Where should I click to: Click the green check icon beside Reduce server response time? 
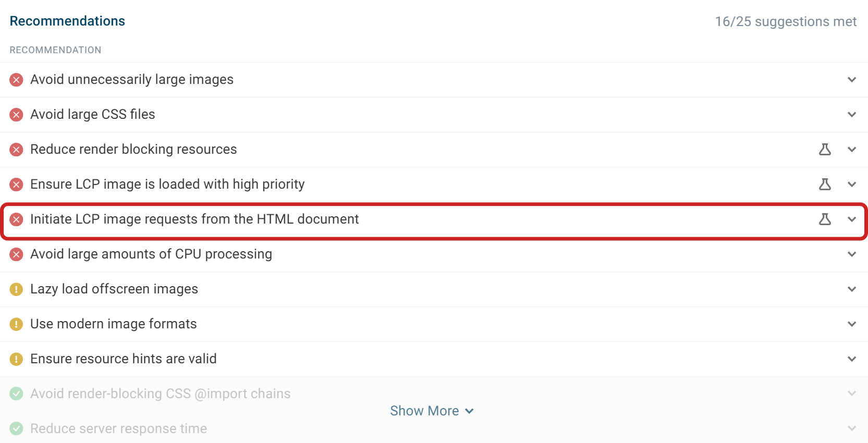pos(16,428)
